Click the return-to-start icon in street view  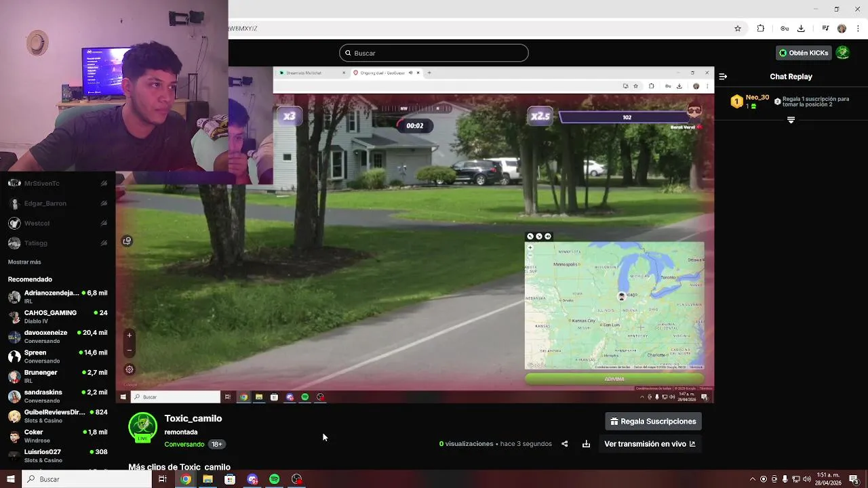(x=127, y=241)
